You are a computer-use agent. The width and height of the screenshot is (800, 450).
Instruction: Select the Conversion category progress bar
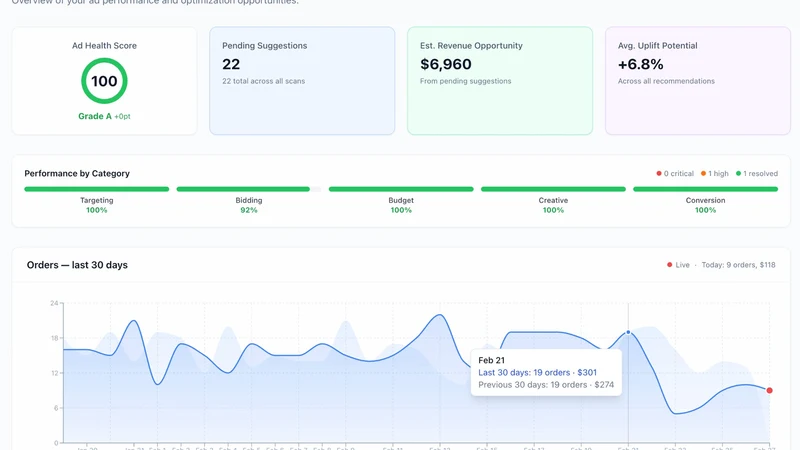[x=706, y=189]
